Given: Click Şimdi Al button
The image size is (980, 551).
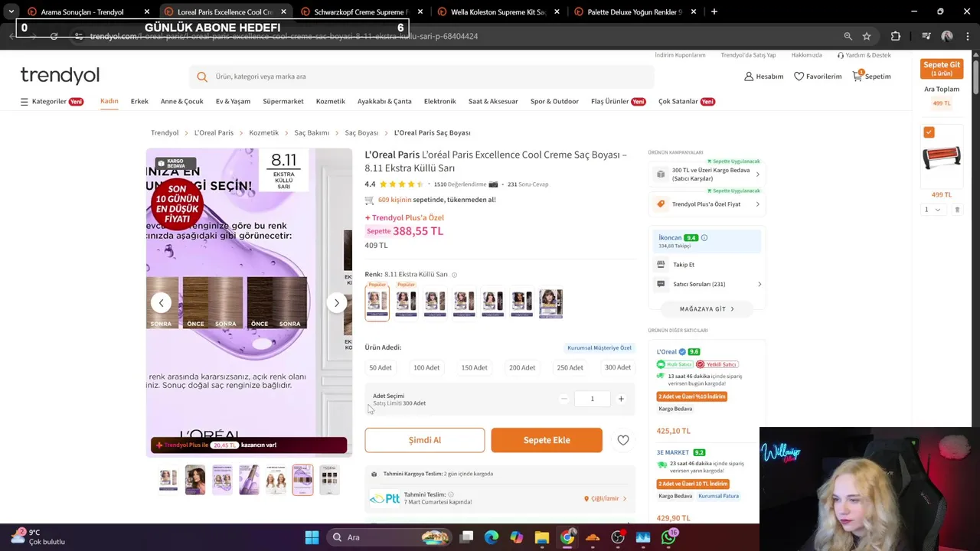Looking at the screenshot, I should (425, 440).
